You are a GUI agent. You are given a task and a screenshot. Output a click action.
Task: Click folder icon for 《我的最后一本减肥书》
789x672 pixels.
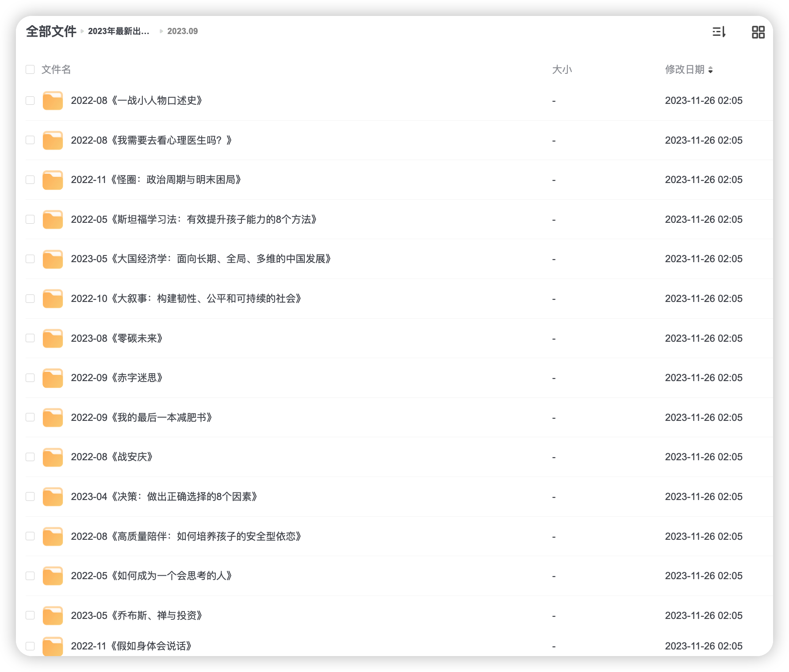click(x=53, y=417)
